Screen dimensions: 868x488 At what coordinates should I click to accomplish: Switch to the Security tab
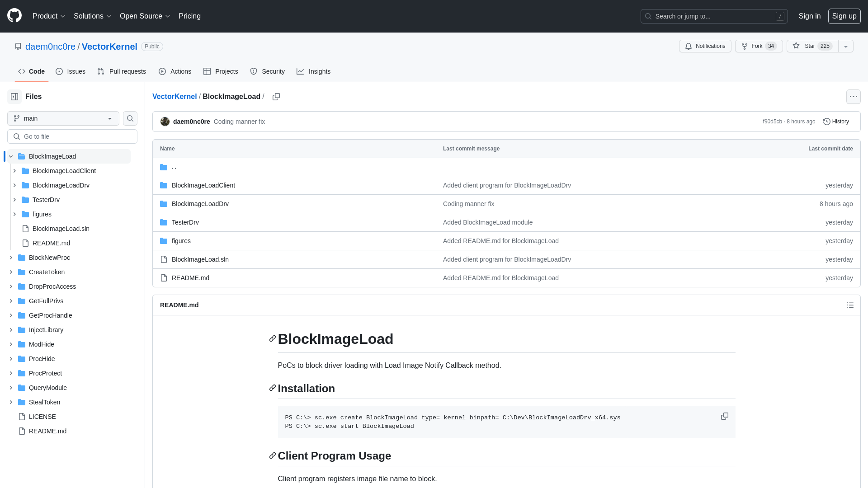[268, 71]
